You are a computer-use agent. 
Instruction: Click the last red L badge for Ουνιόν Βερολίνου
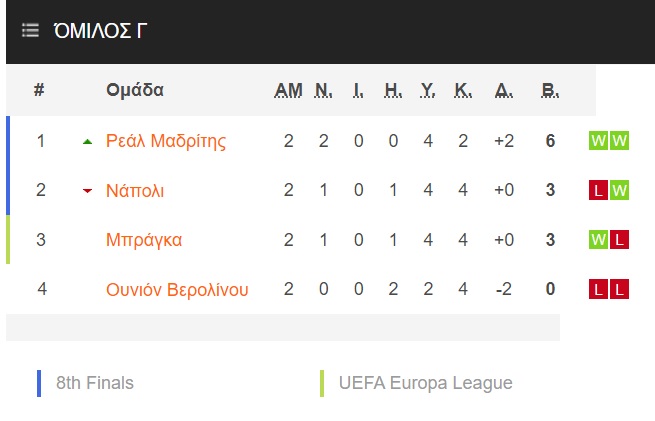click(619, 289)
